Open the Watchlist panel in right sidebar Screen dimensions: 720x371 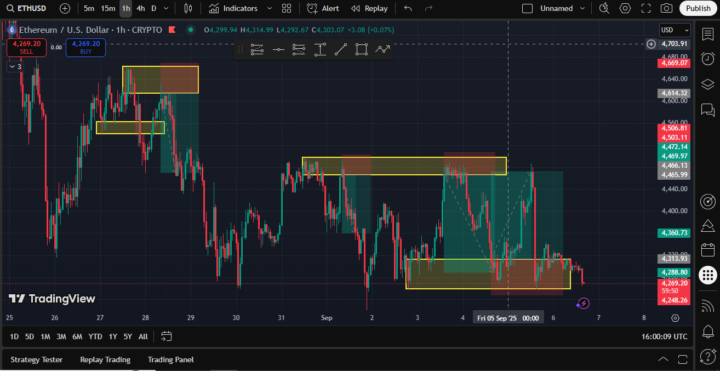pos(707,34)
